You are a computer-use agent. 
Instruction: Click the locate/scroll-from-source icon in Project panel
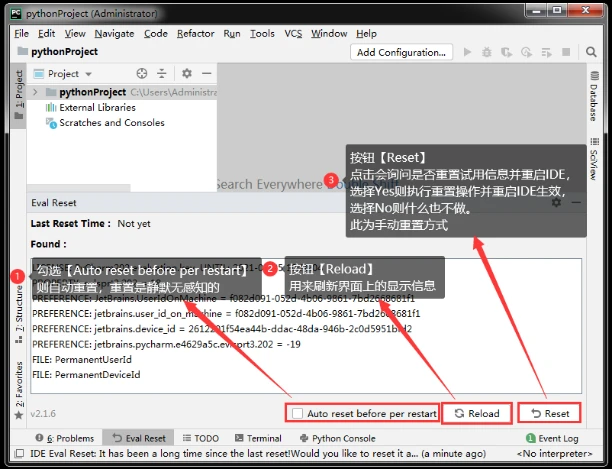click(x=142, y=73)
